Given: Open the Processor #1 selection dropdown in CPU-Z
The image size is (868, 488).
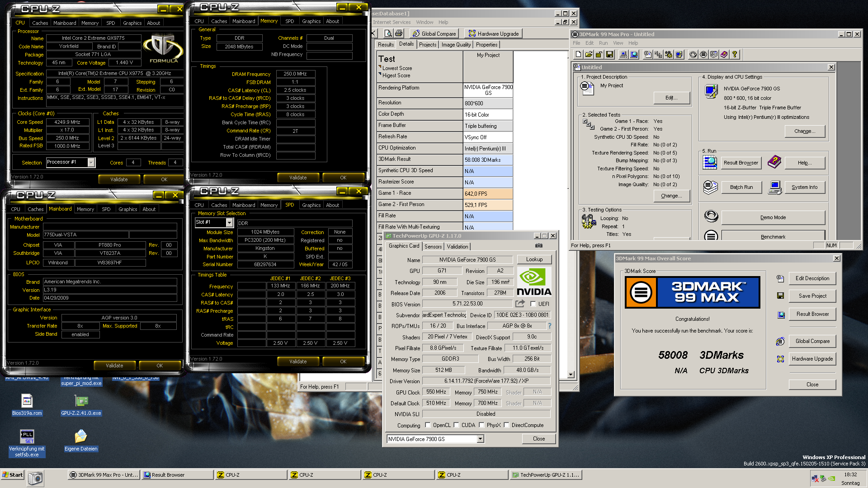Looking at the screenshot, I should click(x=91, y=163).
